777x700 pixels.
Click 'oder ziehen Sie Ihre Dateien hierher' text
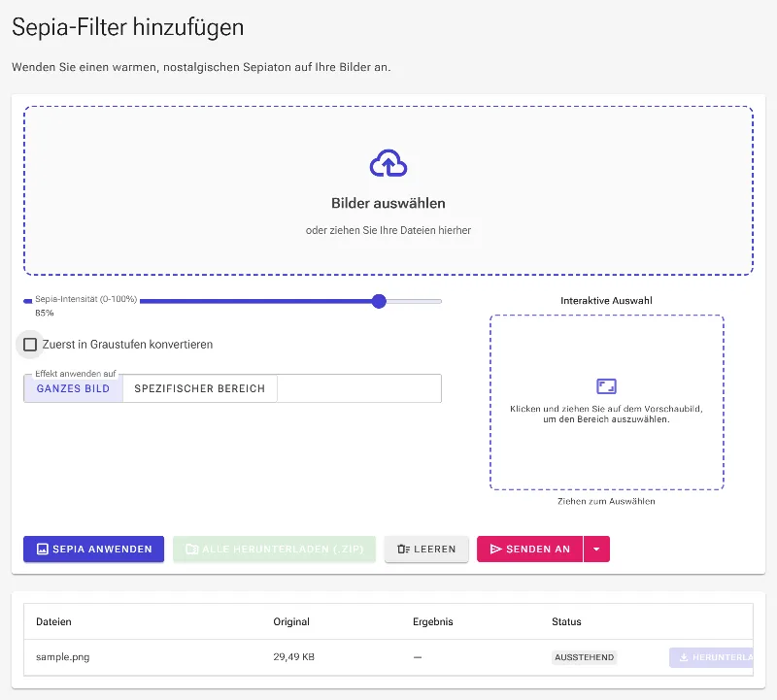[388, 230]
